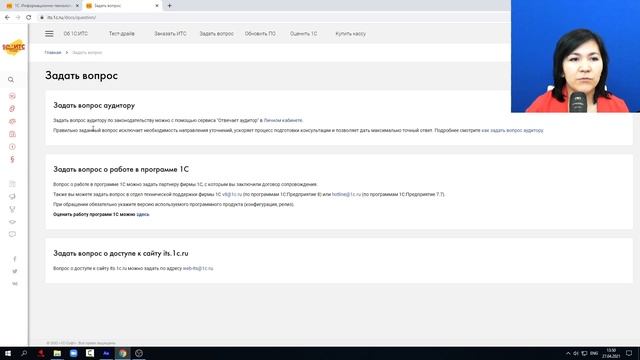Open the sidebar paragraph (§) icon
Viewport: 640px width, 360px height.
coord(12,159)
